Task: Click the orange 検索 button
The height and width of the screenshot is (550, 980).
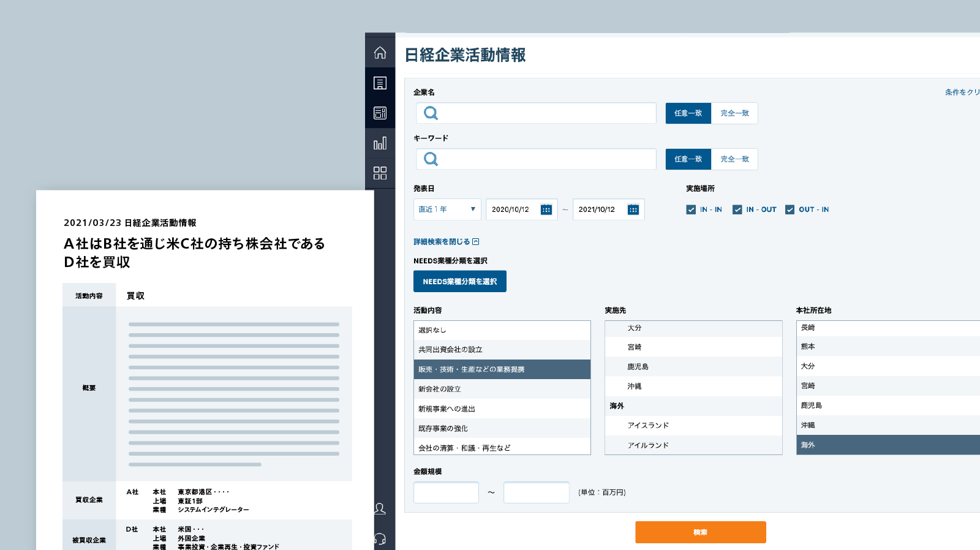Action: pyautogui.click(x=701, y=532)
